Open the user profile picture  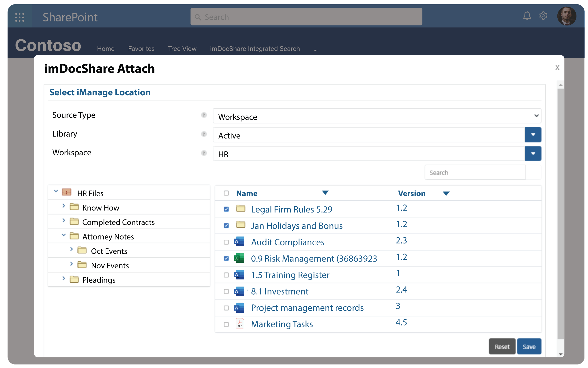(567, 16)
